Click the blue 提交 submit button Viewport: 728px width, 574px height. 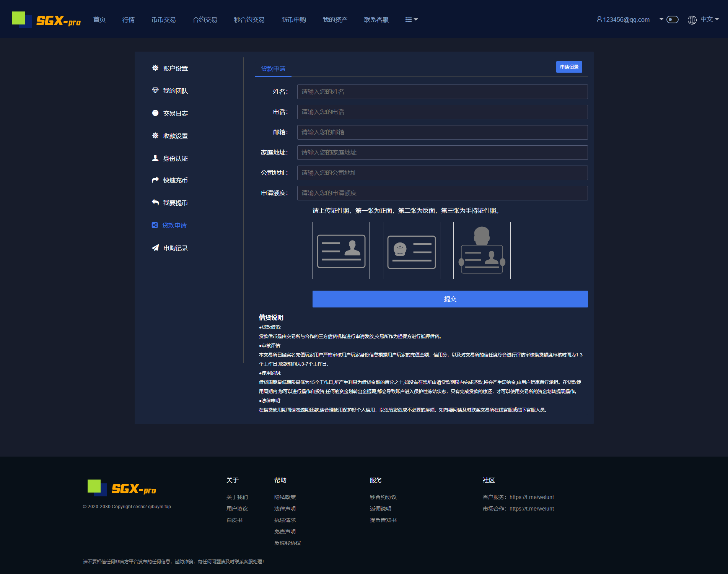(450, 299)
